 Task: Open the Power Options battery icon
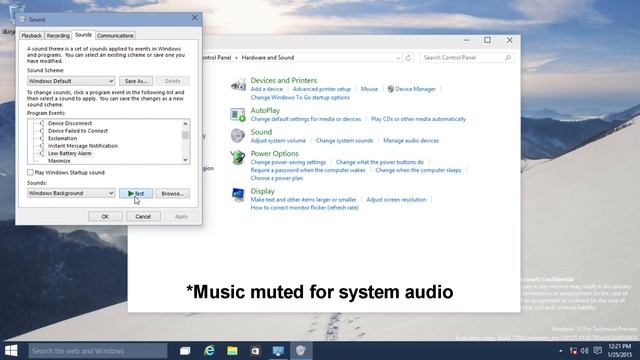(x=238, y=157)
